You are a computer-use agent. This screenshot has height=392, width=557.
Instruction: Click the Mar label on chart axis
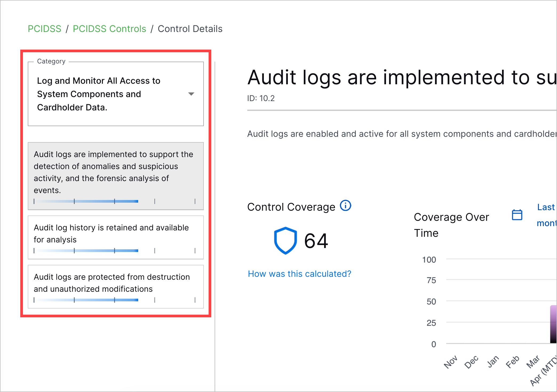point(533,362)
